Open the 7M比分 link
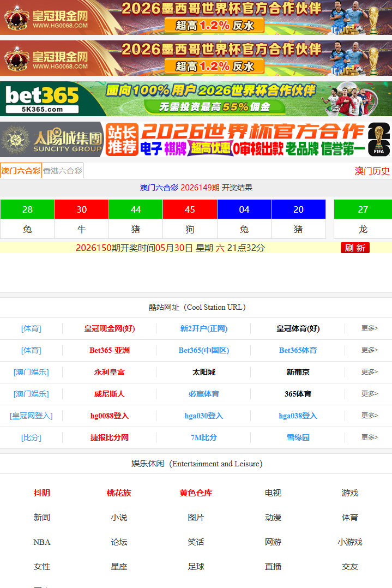Screen dimensions: 392x588 [x=203, y=437]
